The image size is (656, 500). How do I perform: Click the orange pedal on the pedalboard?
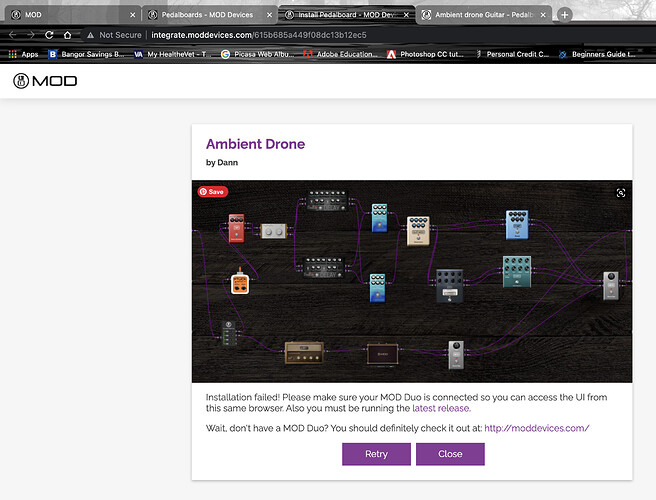point(240,281)
